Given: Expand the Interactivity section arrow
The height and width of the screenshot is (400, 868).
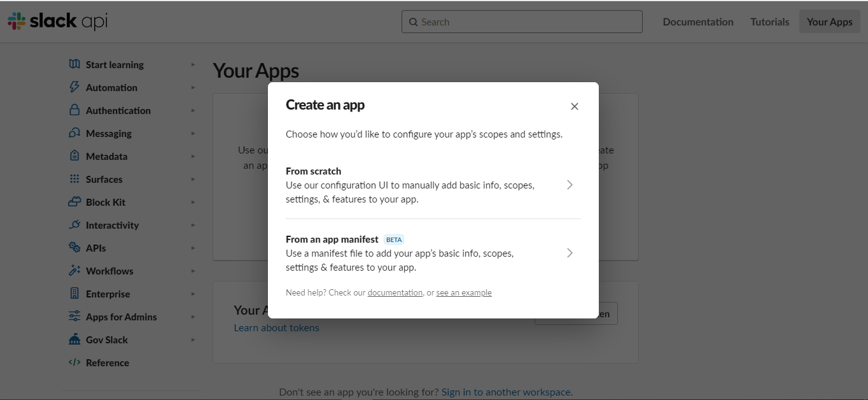Looking at the screenshot, I should (193, 225).
